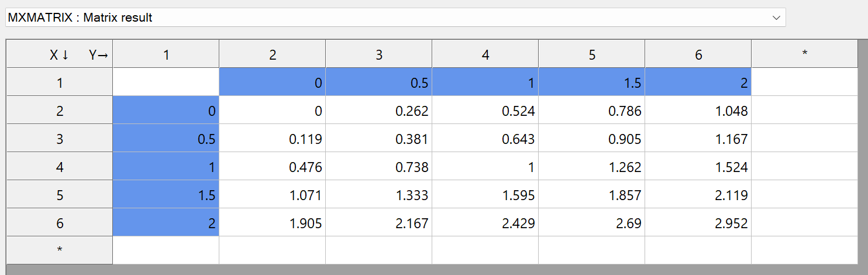Select the cell with value 0.262
This screenshot has width=868, height=275.
pos(379,111)
